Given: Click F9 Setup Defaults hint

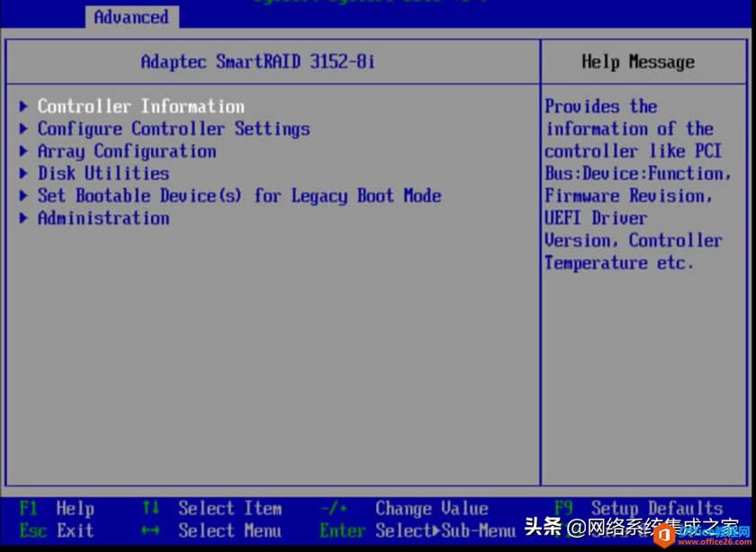Looking at the screenshot, I should pos(638,508).
